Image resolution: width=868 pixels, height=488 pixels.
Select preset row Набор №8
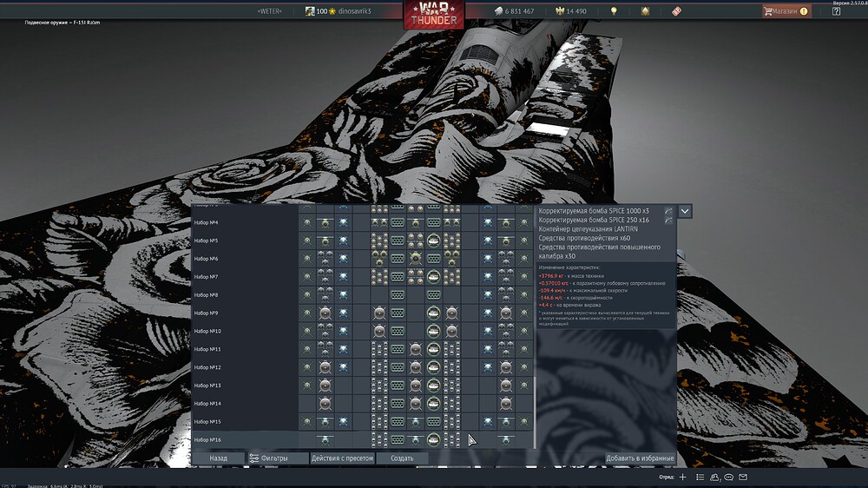point(362,295)
